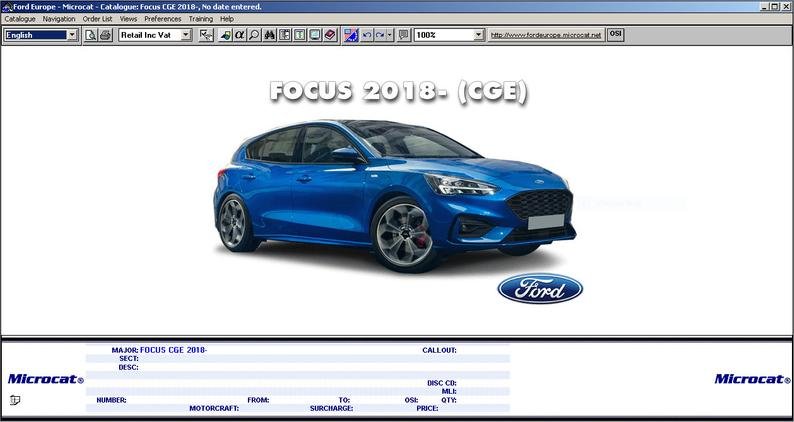Click the application icon in title bar
794x422 pixels.
coord(7,7)
